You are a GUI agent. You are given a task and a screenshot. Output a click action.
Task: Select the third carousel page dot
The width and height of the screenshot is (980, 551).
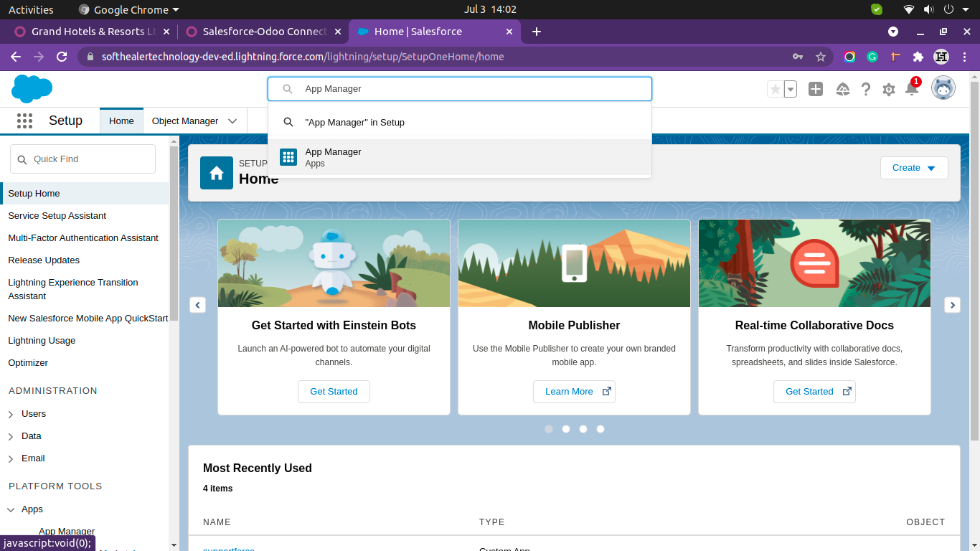coord(583,429)
